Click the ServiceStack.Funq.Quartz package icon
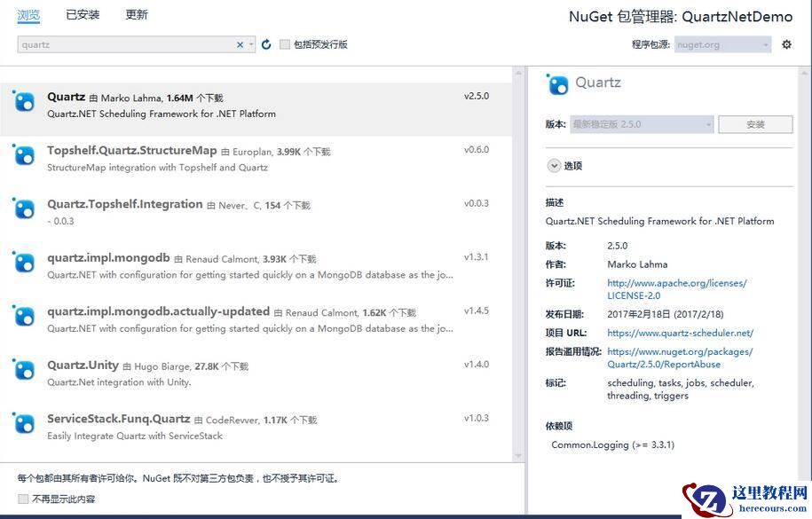Image resolution: width=812 pixels, height=519 pixels. pos(23,423)
